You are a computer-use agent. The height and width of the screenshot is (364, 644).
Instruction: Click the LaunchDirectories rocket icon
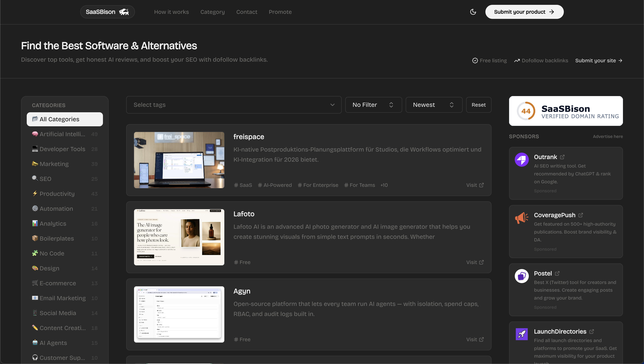coord(522,334)
